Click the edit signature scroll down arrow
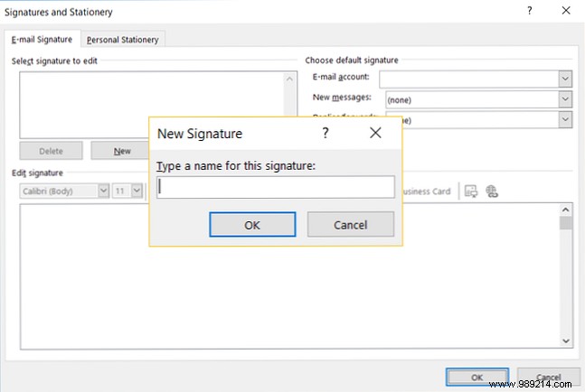The height and width of the screenshot is (392, 585). tap(566, 341)
